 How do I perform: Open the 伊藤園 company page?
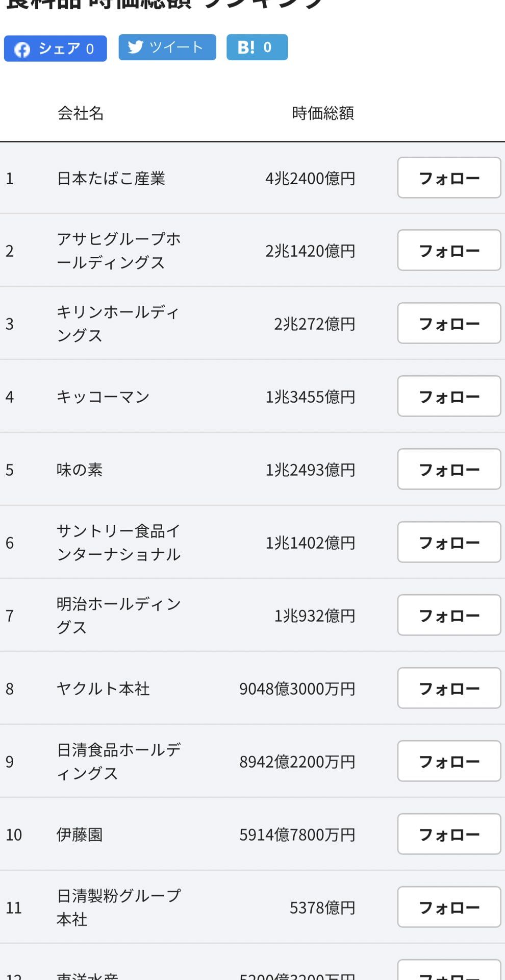coord(80,835)
